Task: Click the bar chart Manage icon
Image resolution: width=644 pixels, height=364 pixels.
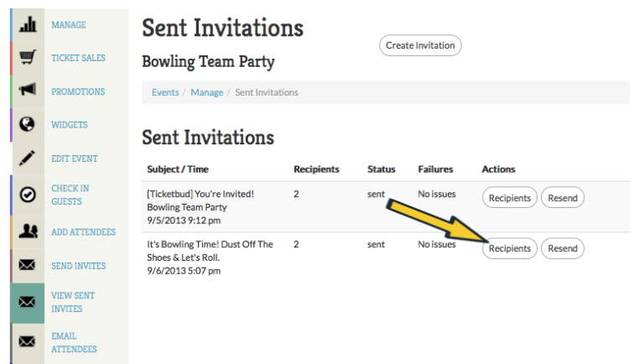Action: tap(27, 25)
